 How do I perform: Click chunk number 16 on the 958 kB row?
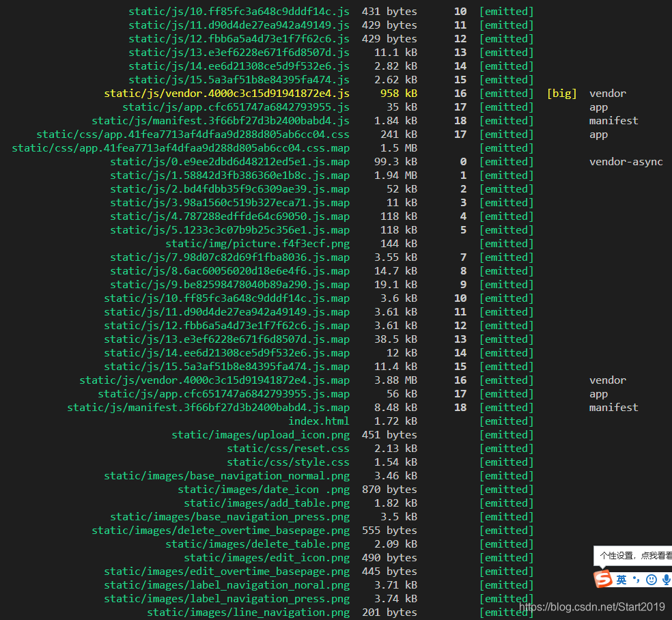coord(460,94)
